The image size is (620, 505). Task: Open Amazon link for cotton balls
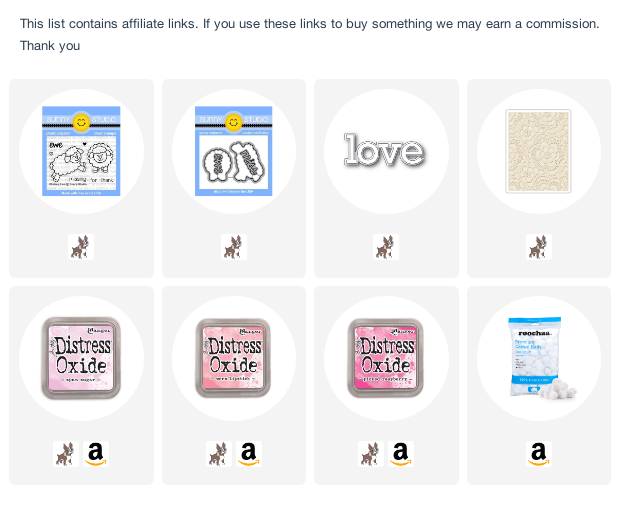539,454
